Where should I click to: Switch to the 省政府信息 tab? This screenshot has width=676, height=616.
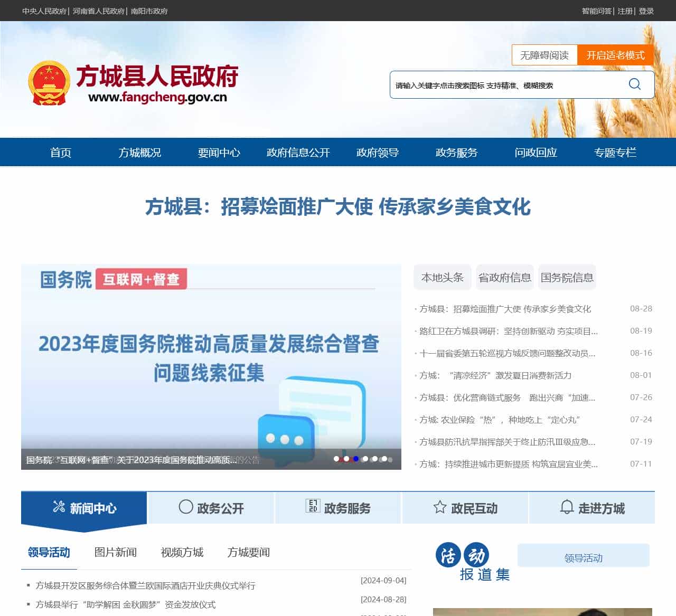pos(505,278)
